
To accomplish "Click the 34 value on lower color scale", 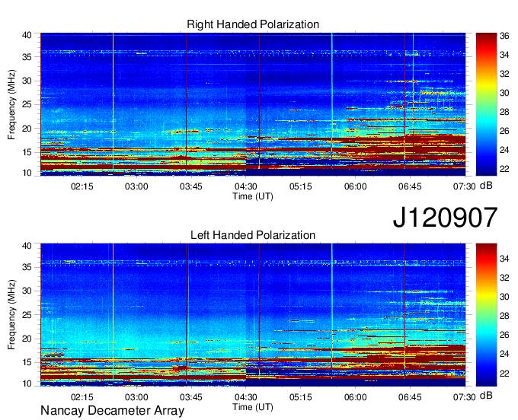I will [504, 259].
